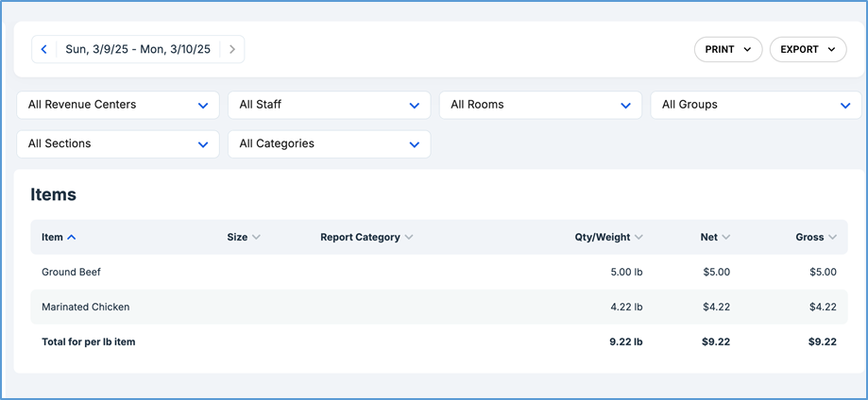868x400 pixels.
Task: Expand the All Revenue Centers dropdown
Action: coord(118,105)
